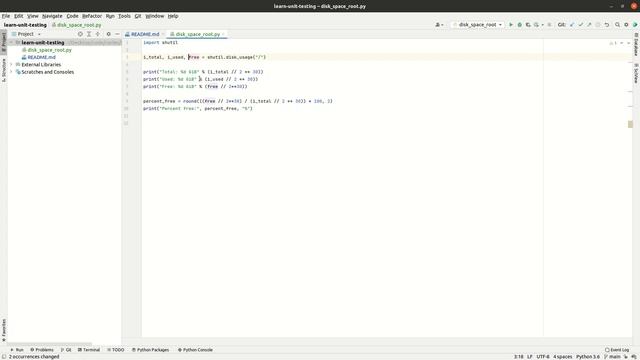The image size is (640, 360).
Task: Collapse the learn-unit-testing root folder
Action: click(x=12, y=42)
